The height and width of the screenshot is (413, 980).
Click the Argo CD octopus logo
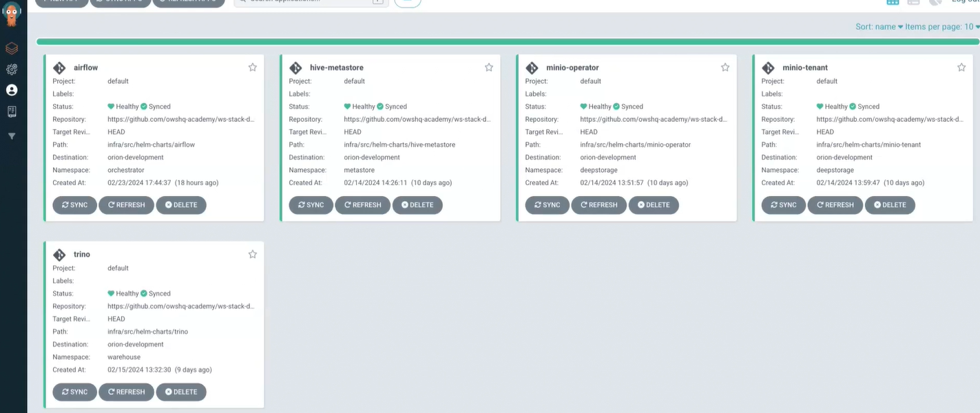[12, 14]
